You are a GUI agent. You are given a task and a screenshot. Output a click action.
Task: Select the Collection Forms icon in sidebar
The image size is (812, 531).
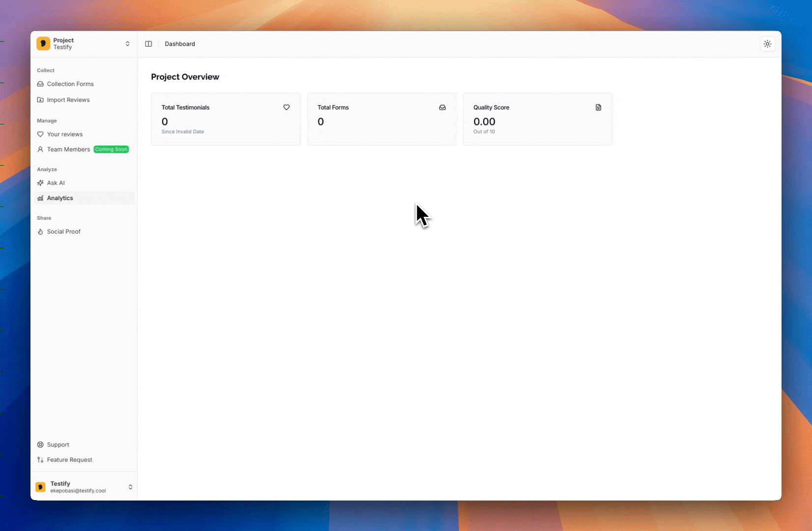pos(41,84)
